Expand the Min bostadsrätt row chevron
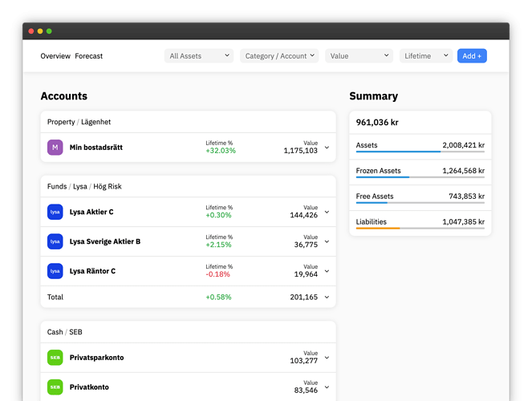Screen dimensions: 532x401 coord(327,148)
